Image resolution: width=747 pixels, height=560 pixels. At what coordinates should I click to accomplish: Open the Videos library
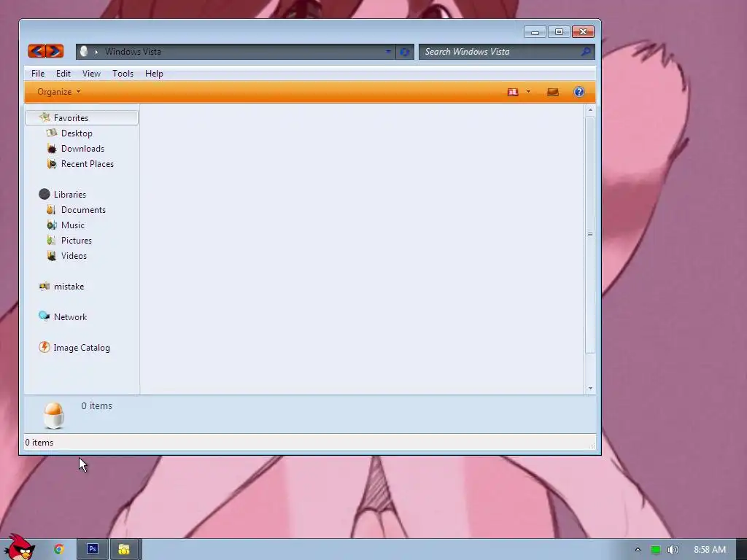click(74, 256)
